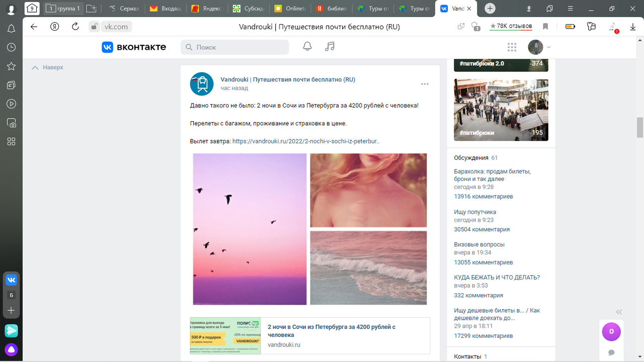644x362 pixels.
Task: Switch to the 'Входящ' mail tab
Action: 165,9
